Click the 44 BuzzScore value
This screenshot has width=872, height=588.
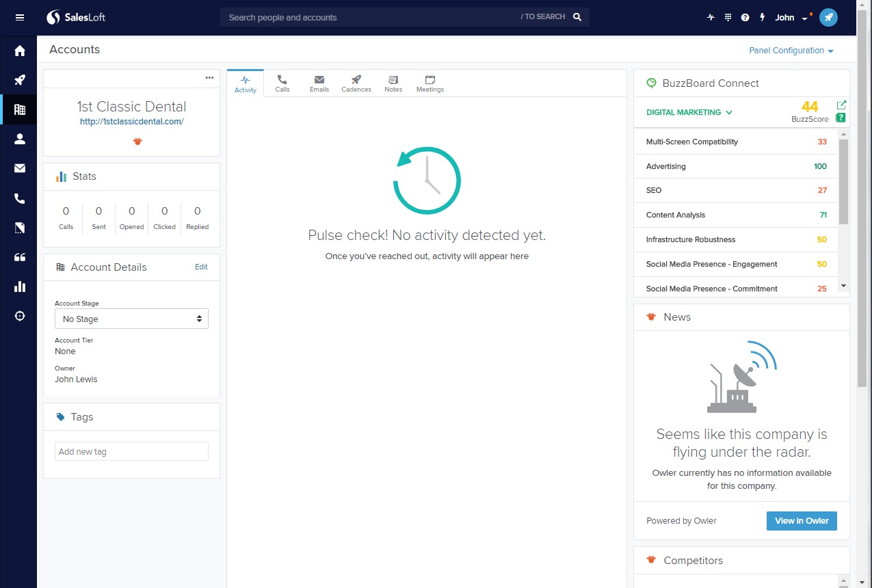tap(810, 107)
